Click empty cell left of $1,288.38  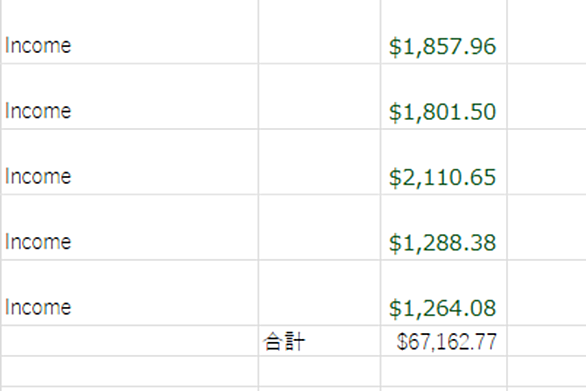[319, 227]
